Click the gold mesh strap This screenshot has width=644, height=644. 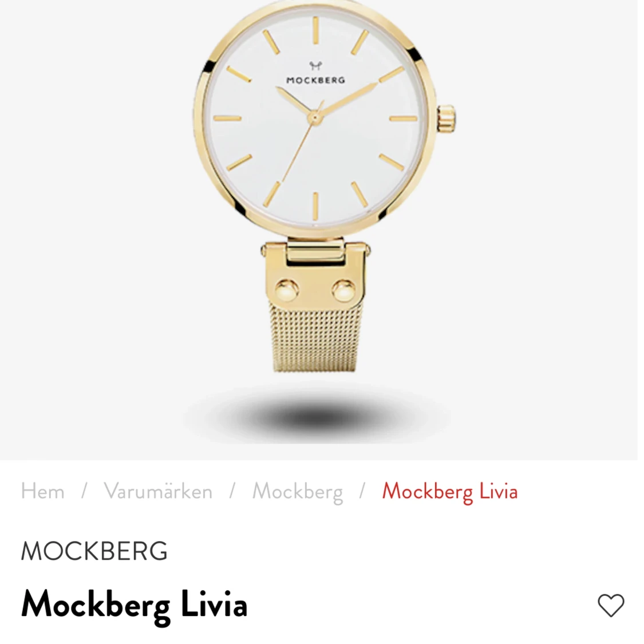coord(315,337)
